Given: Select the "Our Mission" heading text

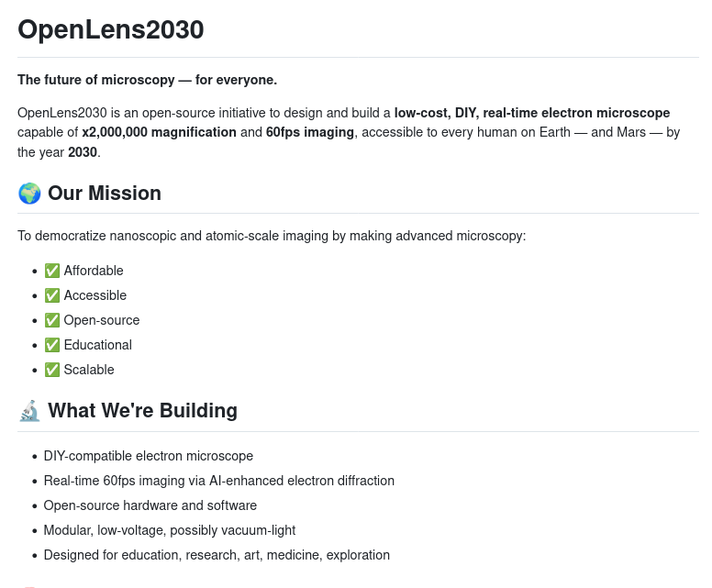Looking at the screenshot, I should (x=105, y=194).
